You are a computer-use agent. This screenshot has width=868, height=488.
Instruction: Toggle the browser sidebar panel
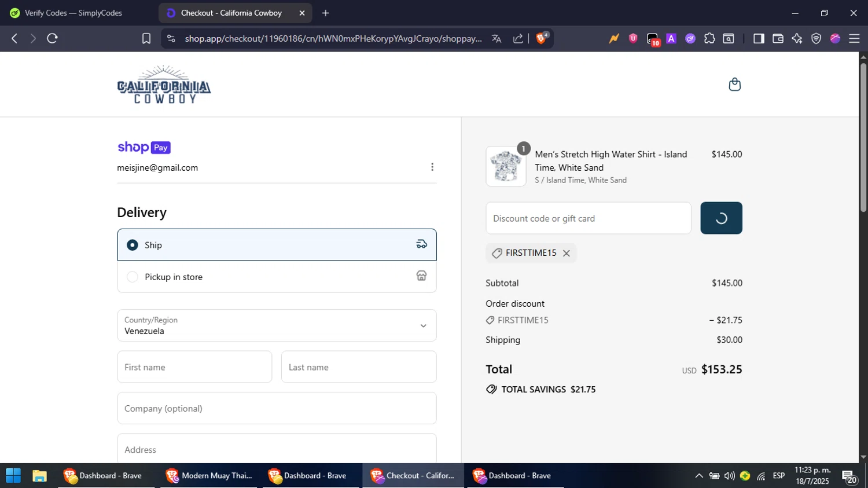pos(759,38)
